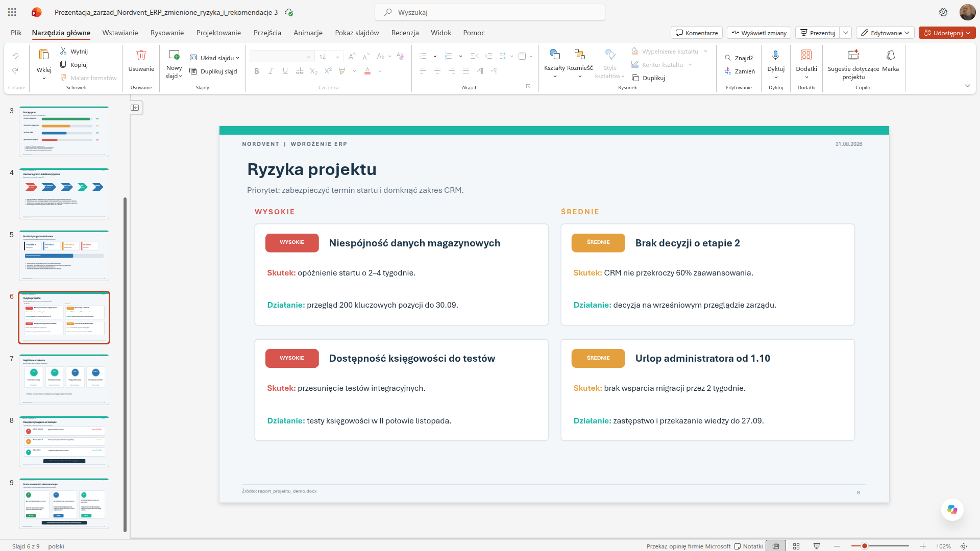Switch to Slide Sorter view
Viewport: 980px width, 551px height.
796,546
